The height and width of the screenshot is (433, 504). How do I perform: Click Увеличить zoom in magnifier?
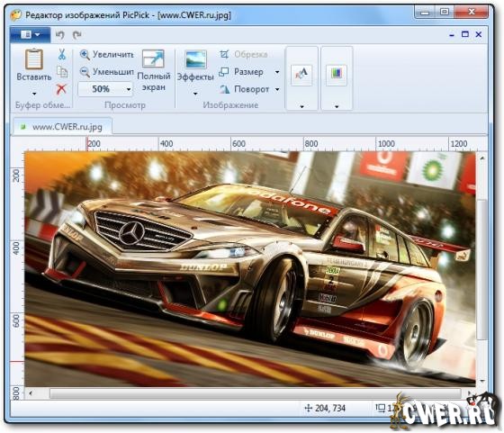(85, 55)
